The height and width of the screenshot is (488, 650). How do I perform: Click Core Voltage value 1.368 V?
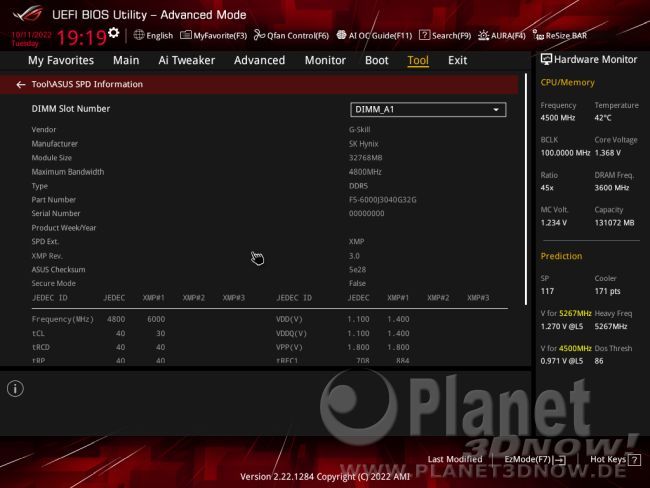pos(607,153)
